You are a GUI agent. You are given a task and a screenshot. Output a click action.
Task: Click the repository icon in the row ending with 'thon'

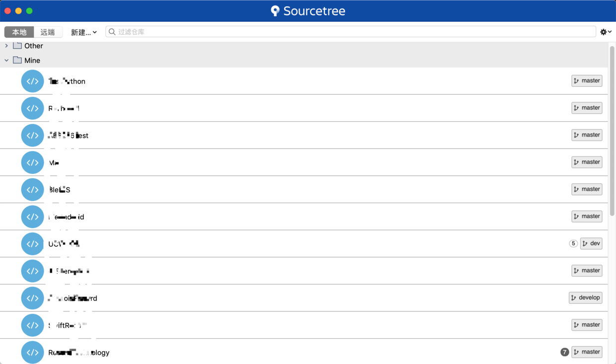tap(32, 81)
